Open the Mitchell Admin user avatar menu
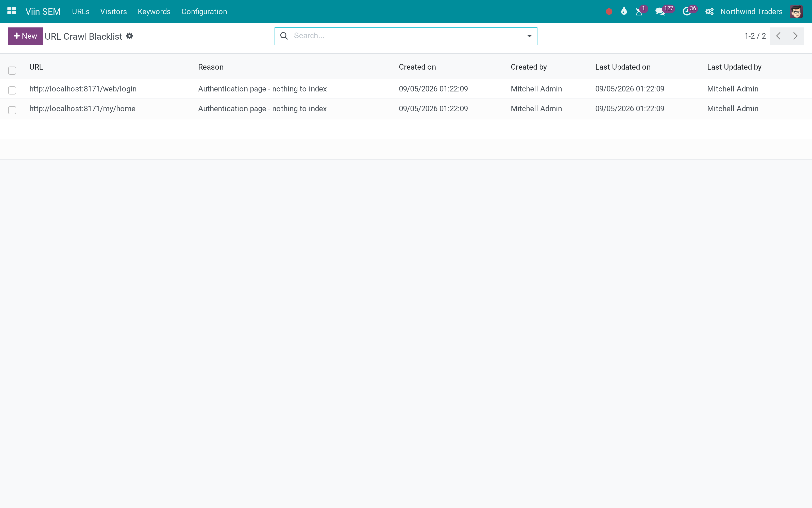The height and width of the screenshot is (508, 812). tap(796, 12)
